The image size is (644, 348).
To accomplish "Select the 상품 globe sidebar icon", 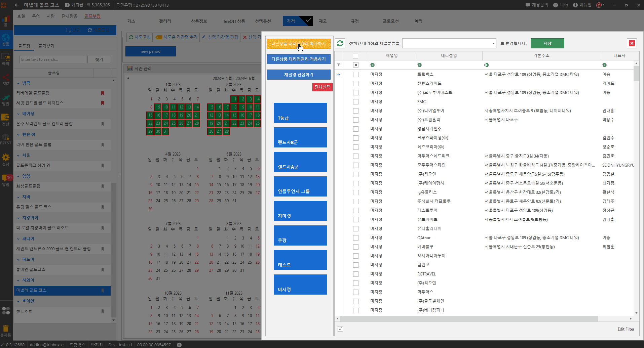I will (6, 40).
